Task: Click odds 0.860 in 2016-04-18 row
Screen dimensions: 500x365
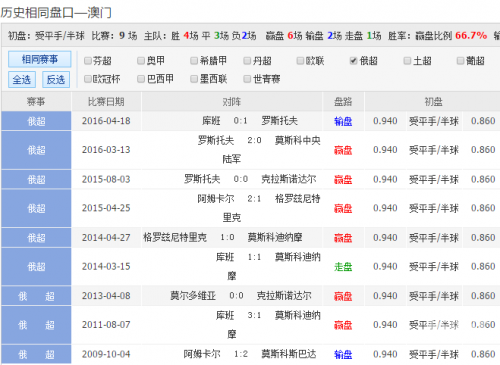Action: point(483,121)
